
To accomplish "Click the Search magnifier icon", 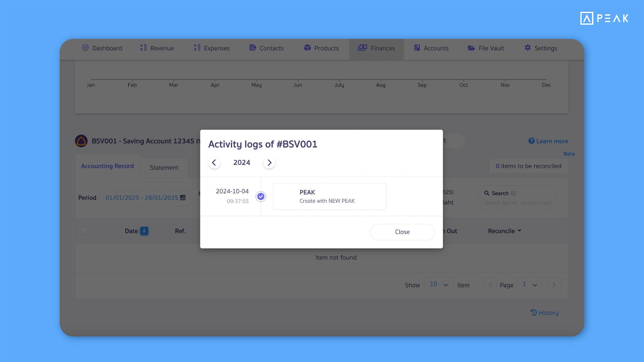I will tap(487, 193).
